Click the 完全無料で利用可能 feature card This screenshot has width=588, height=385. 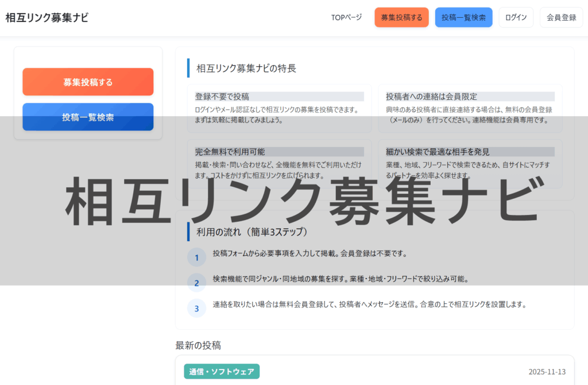279,163
